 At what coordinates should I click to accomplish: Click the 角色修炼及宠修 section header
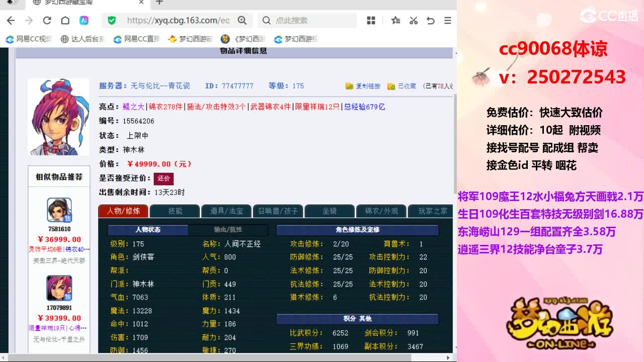point(357,230)
